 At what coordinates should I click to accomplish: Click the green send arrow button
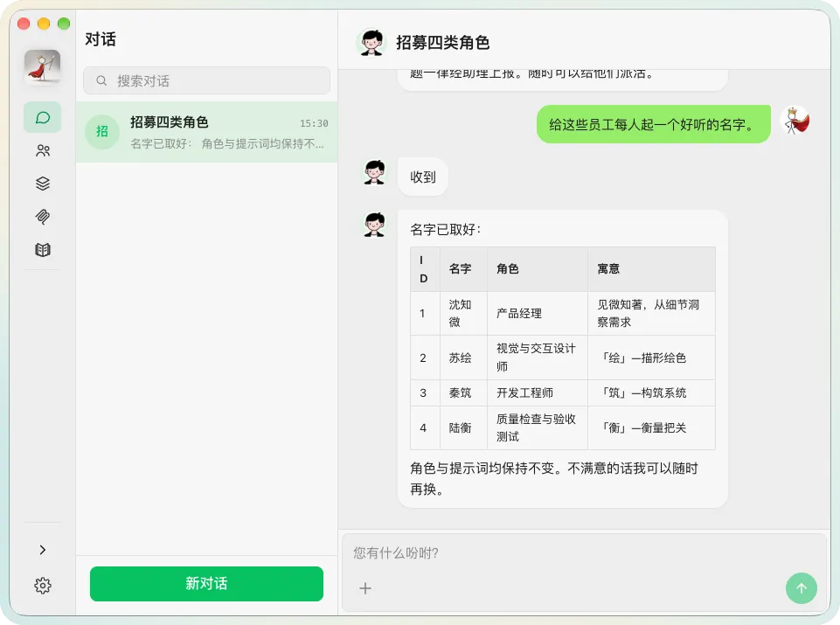tap(801, 588)
